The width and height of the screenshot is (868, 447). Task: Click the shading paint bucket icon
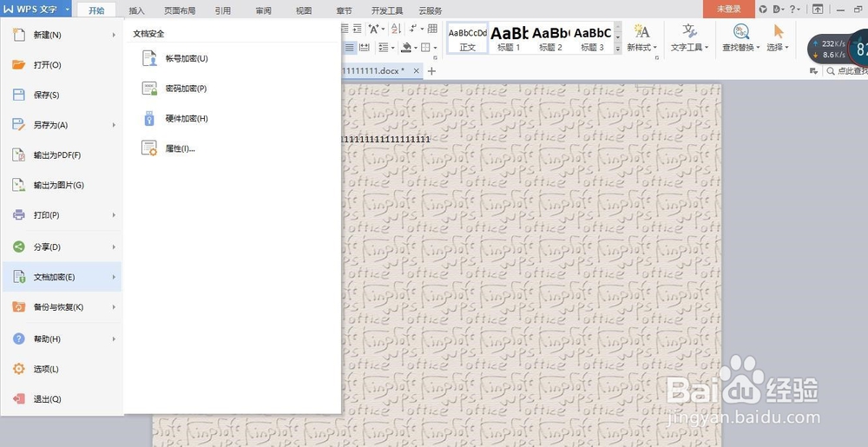pyautogui.click(x=406, y=48)
